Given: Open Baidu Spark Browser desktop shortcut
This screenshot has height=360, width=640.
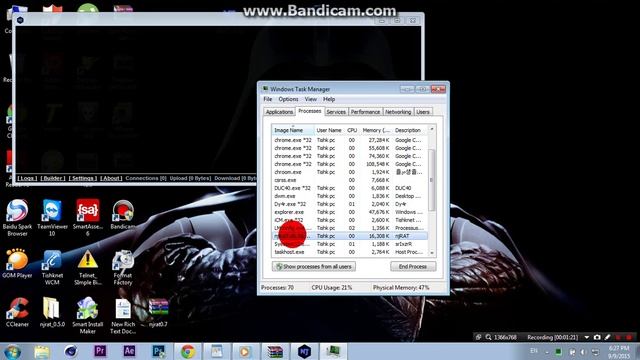Looking at the screenshot, I should (17, 217).
